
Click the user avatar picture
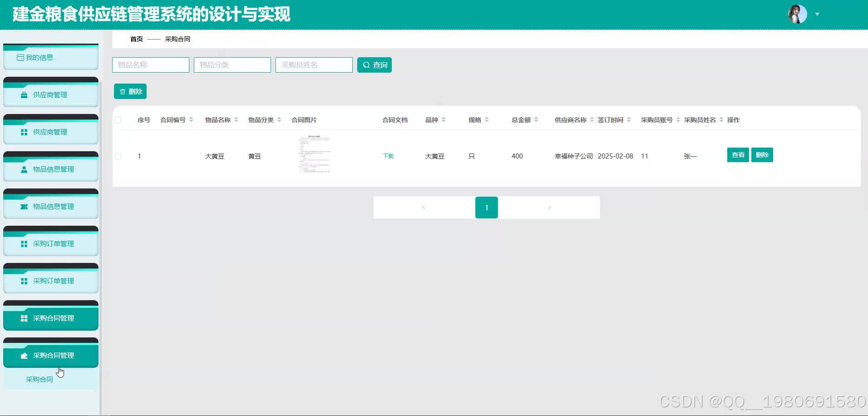798,14
